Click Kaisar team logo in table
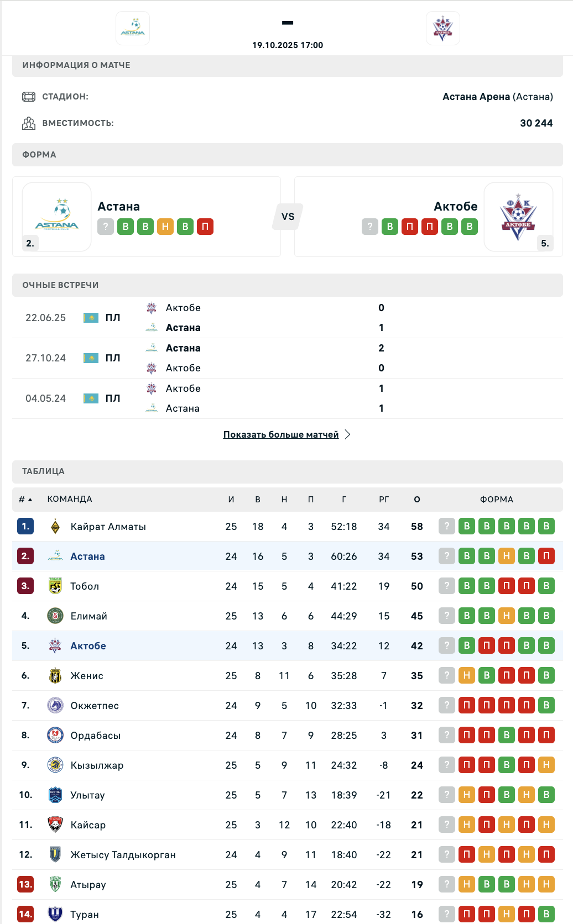 [55, 825]
